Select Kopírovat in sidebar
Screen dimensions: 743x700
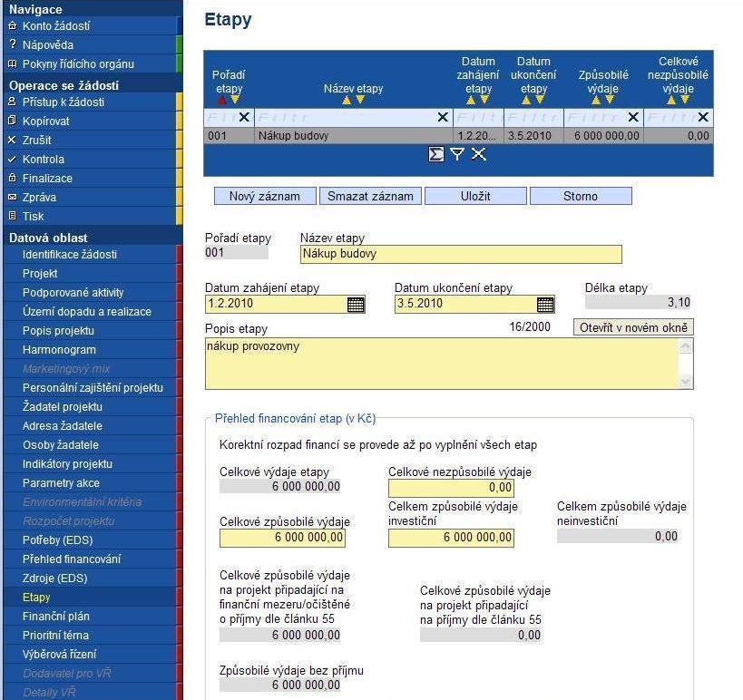pos(90,122)
